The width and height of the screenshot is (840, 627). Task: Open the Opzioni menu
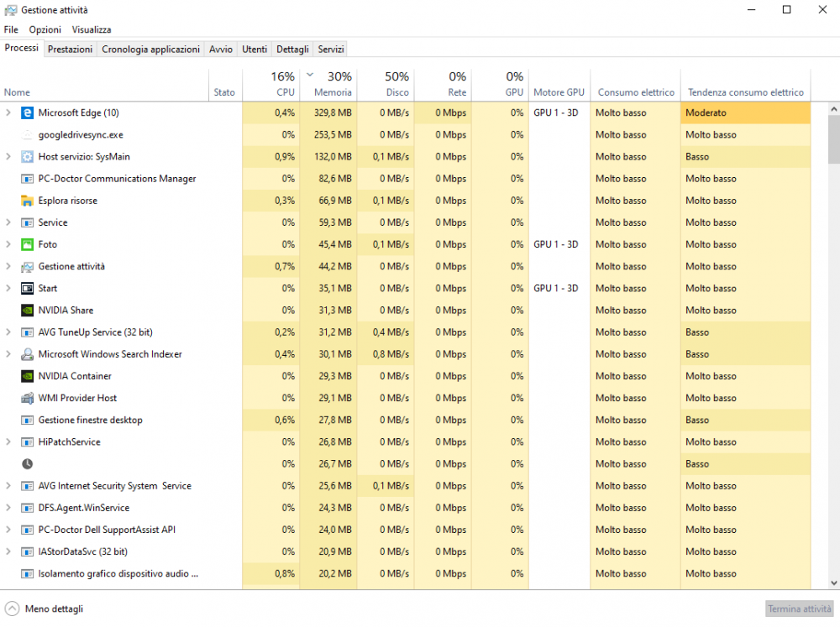pos(45,30)
